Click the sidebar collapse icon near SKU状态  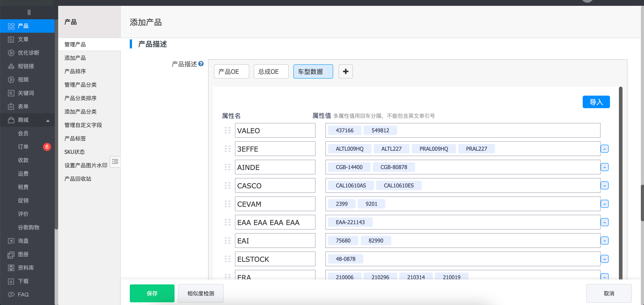tap(115, 162)
